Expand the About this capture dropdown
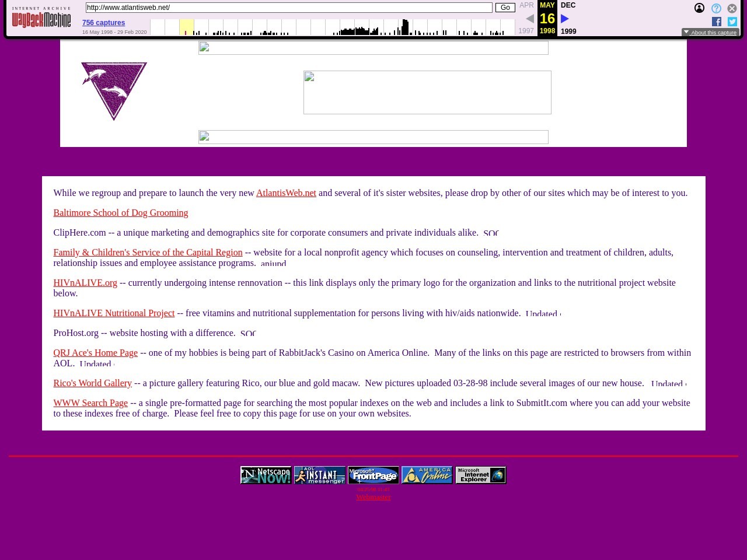 (710, 33)
